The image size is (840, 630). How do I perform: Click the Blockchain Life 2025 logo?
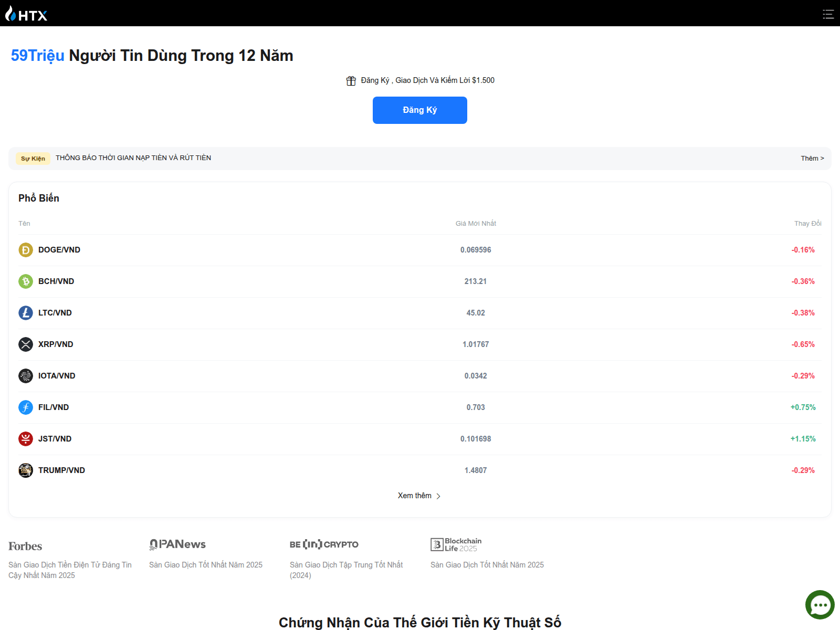pos(456,544)
